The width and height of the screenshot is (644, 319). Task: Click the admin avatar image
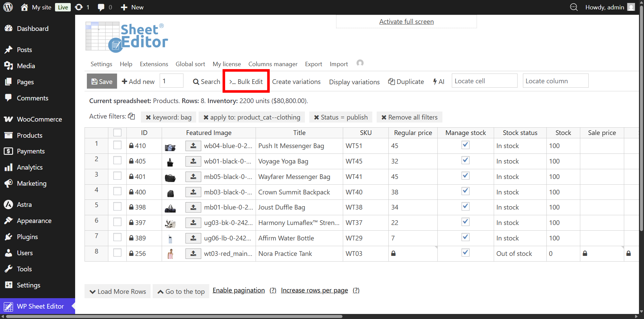[631, 7]
